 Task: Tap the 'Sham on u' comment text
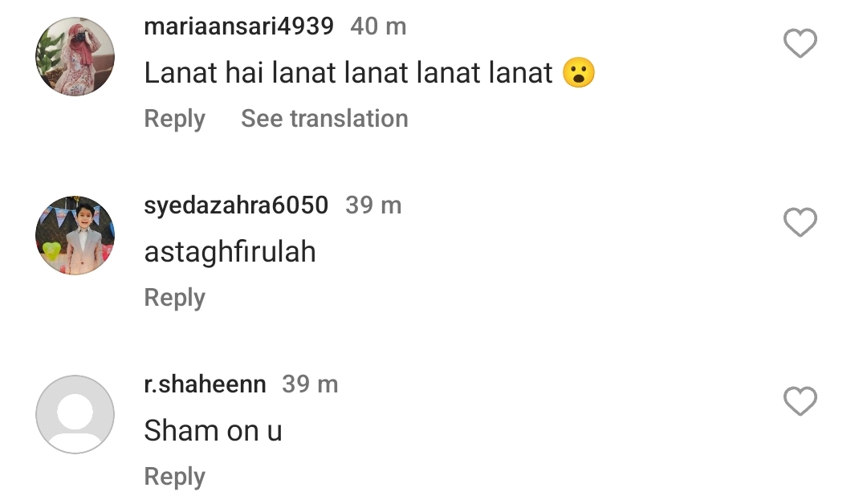[213, 432]
